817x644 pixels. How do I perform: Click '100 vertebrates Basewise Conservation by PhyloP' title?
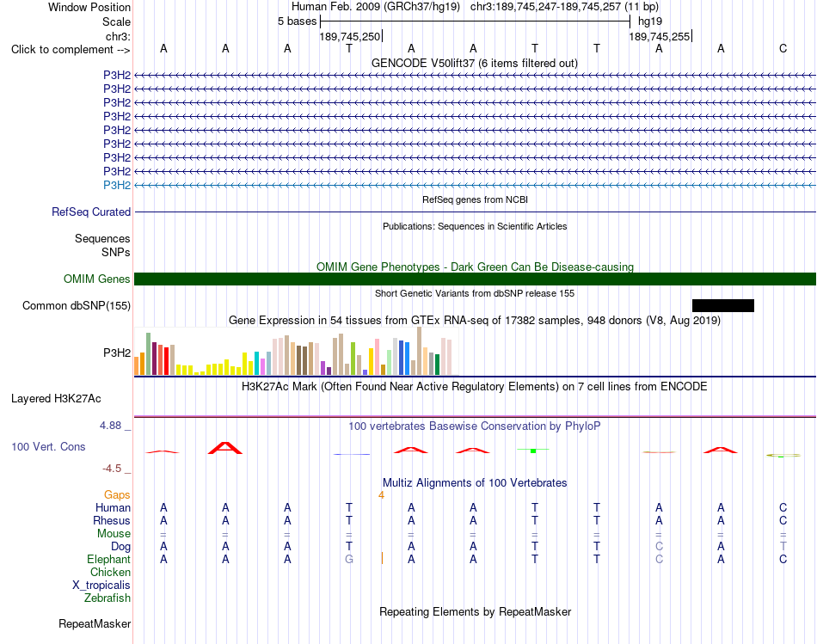tap(475, 426)
